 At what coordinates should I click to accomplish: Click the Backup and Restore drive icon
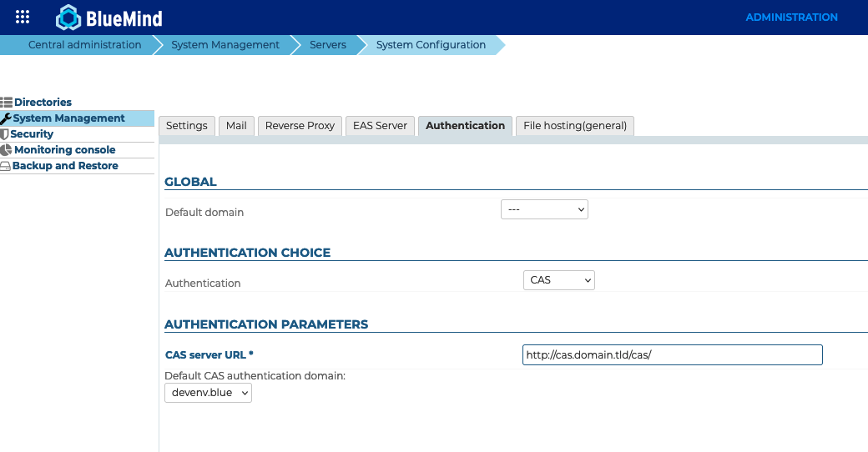point(6,166)
